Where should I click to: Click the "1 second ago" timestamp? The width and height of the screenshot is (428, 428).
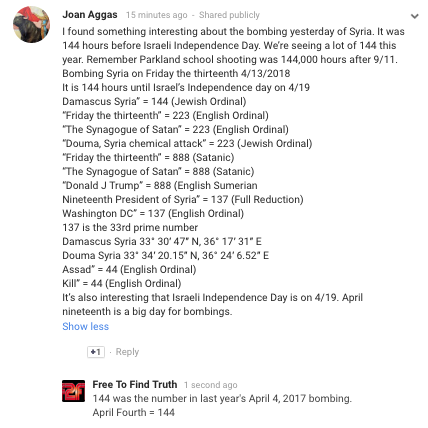(x=211, y=385)
